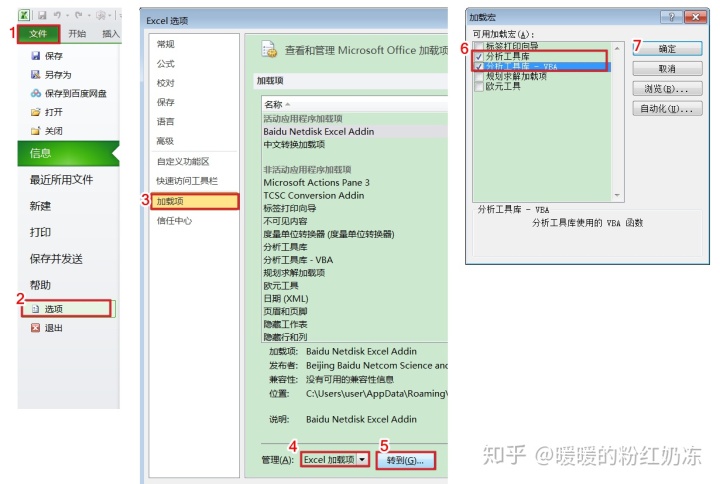This screenshot has height=484, width=720.
Task: Click the red 退出 exit icon
Action: [35, 328]
